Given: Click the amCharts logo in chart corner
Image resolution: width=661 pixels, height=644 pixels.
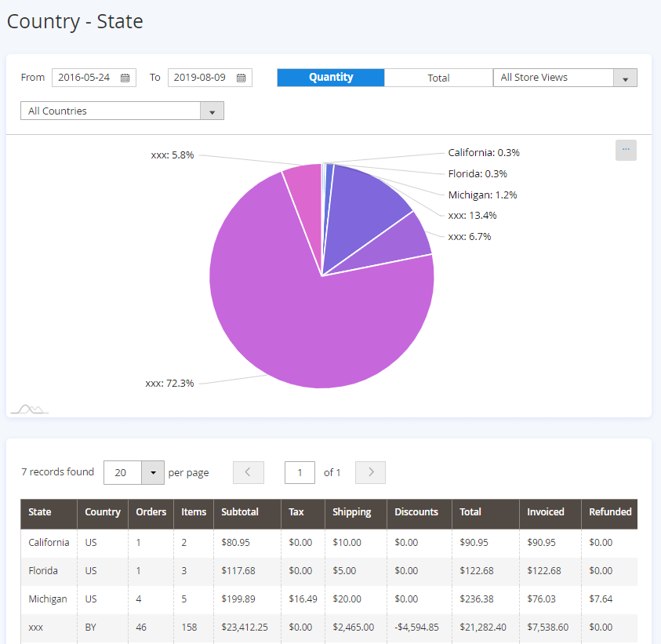Looking at the screenshot, I should tap(29, 409).
